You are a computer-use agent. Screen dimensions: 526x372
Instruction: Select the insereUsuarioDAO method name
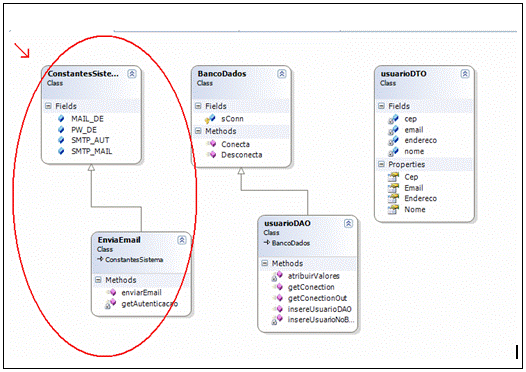coord(320,309)
